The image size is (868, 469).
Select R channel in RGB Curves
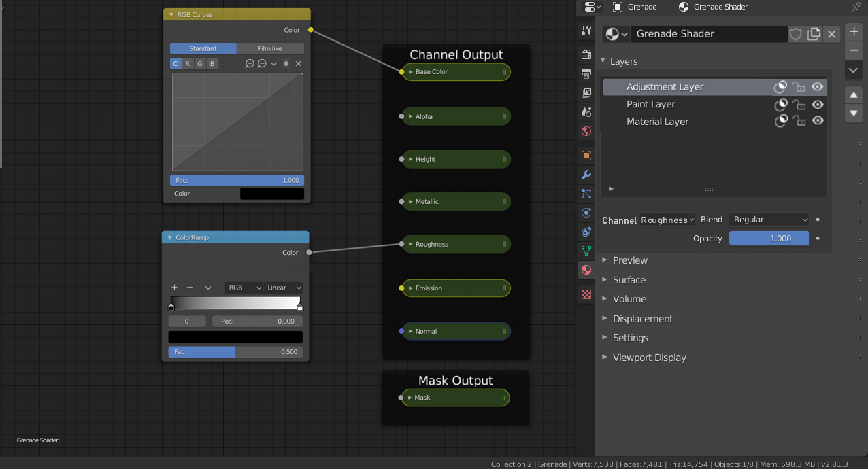(188, 63)
